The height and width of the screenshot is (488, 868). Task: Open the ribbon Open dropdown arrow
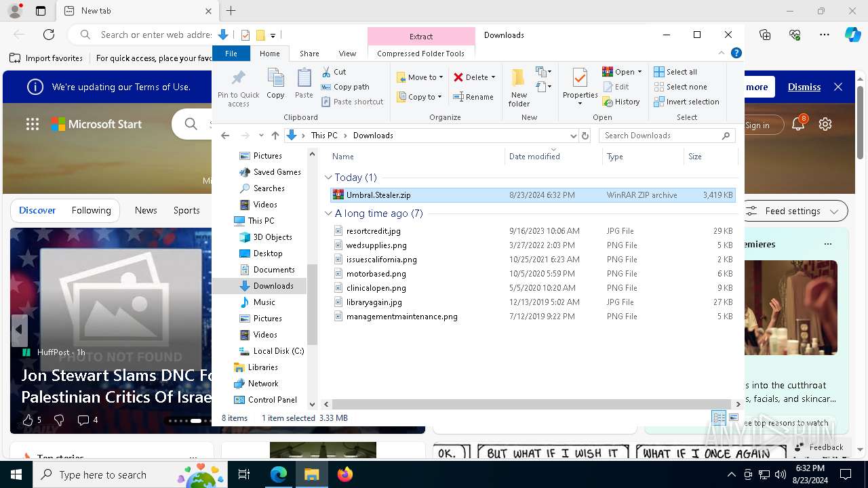coord(639,72)
